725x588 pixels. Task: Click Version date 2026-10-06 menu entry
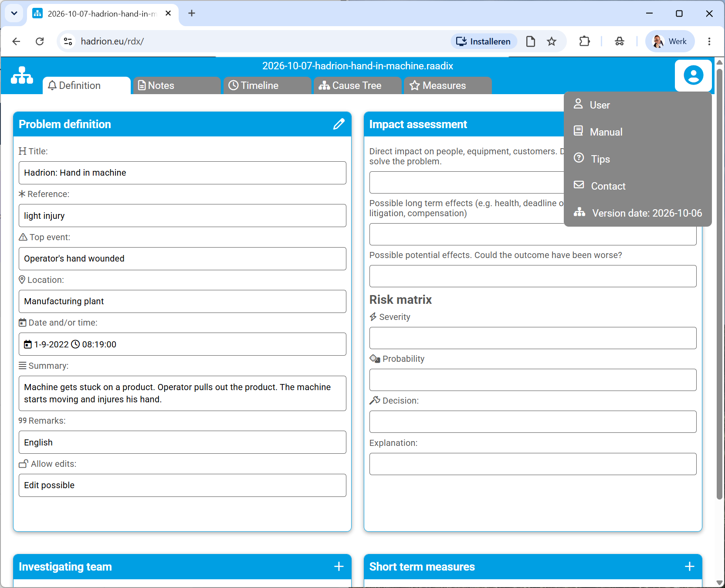pyautogui.click(x=638, y=213)
